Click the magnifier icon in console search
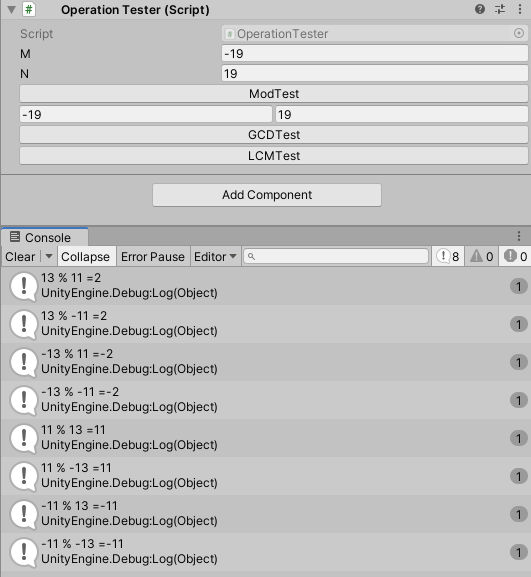The width and height of the screenshot is (531, 577). click(x=251, y=256)
